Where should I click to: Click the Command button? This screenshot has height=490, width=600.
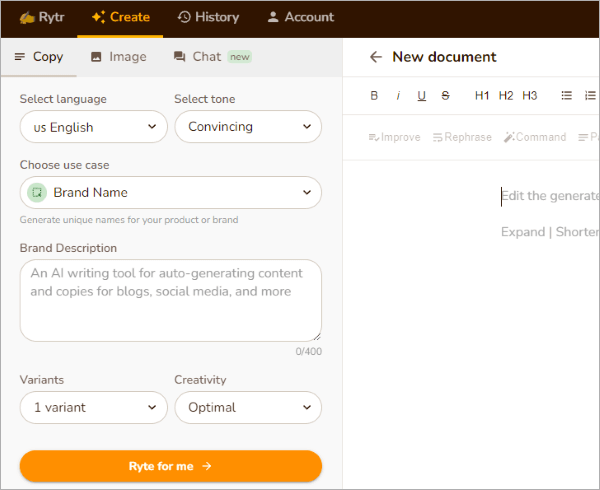click(535, 137)
